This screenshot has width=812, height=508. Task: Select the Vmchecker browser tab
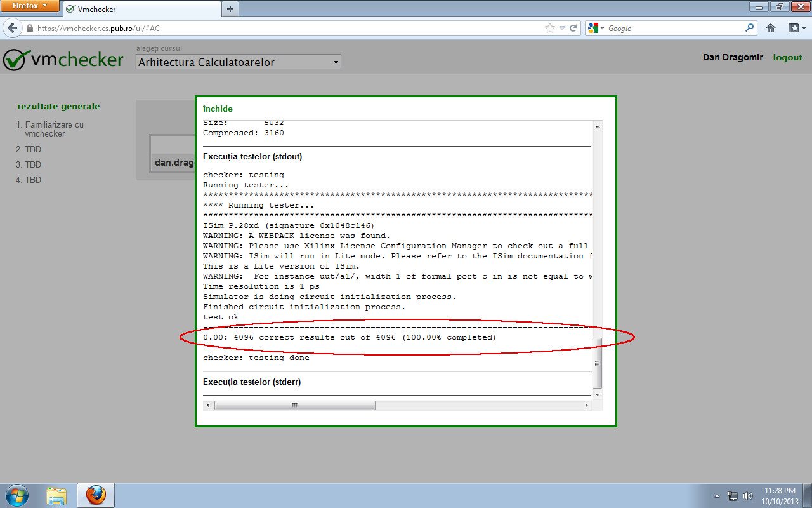[x=140, y=10]
